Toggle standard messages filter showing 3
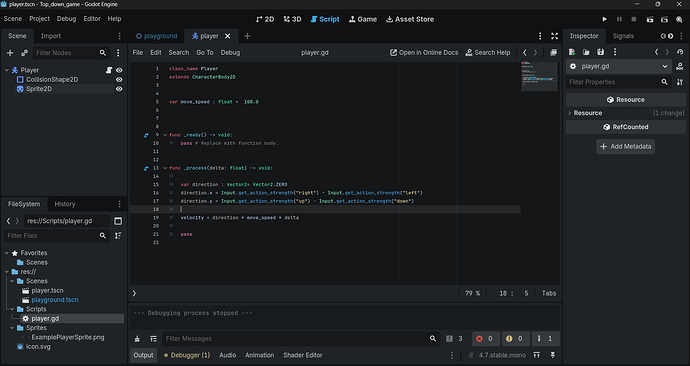 [455, 339]
